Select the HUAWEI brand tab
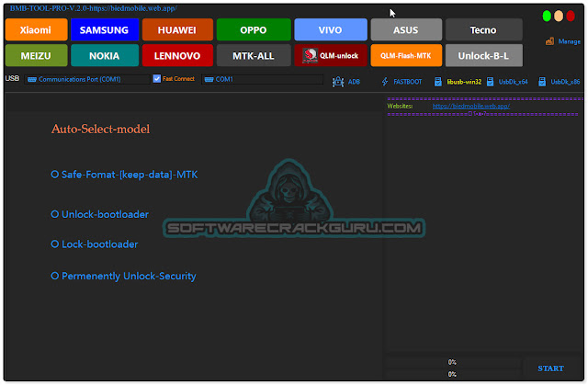The height and width of the screenshot is (385, 588). point(177,29)
